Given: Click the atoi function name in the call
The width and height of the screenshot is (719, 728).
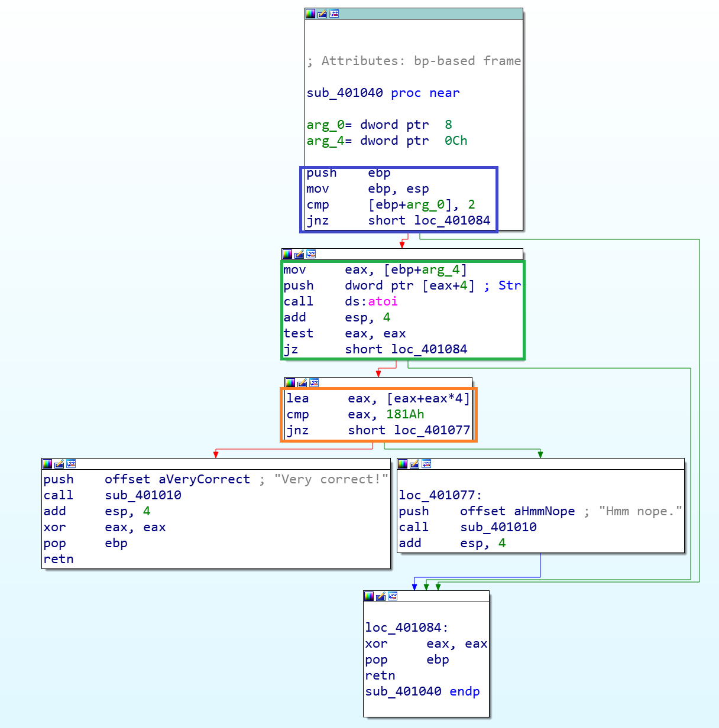Looking at the screenshot, I should pos(383,301).
